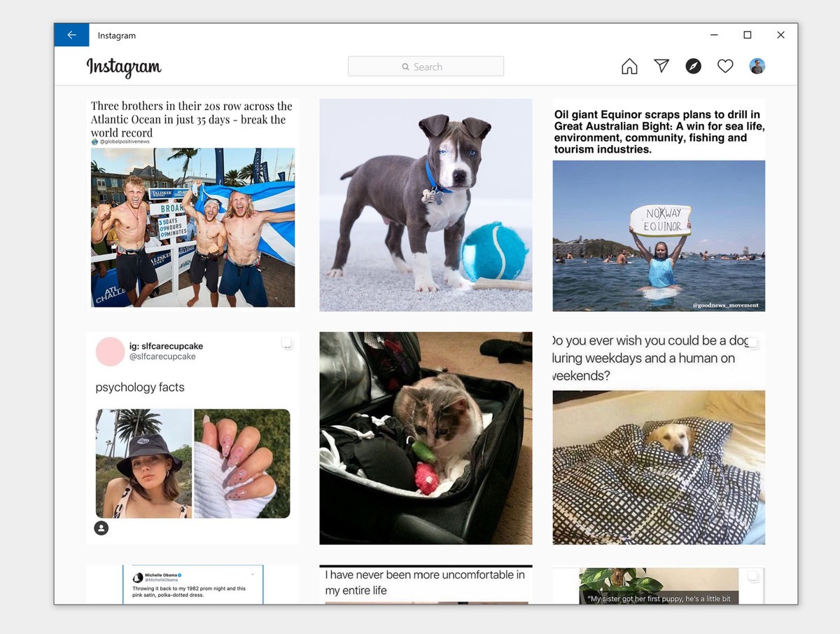Open the three brothers rowing record post
The image size is (840, 634).
(x=193, y=205)
